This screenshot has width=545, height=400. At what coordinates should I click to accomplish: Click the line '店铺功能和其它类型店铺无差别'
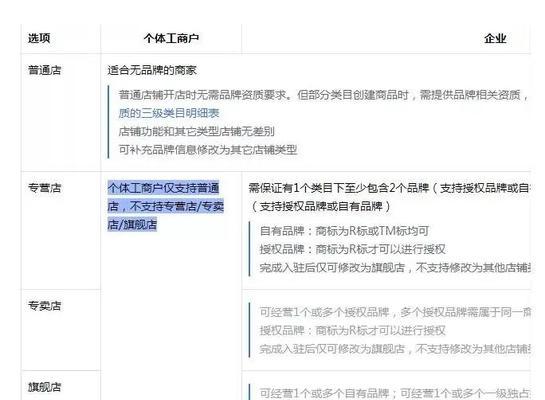click(x=197, y=131)
